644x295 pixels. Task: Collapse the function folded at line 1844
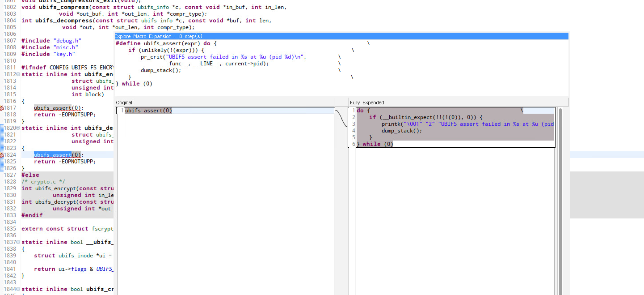(x=18, y=289)
